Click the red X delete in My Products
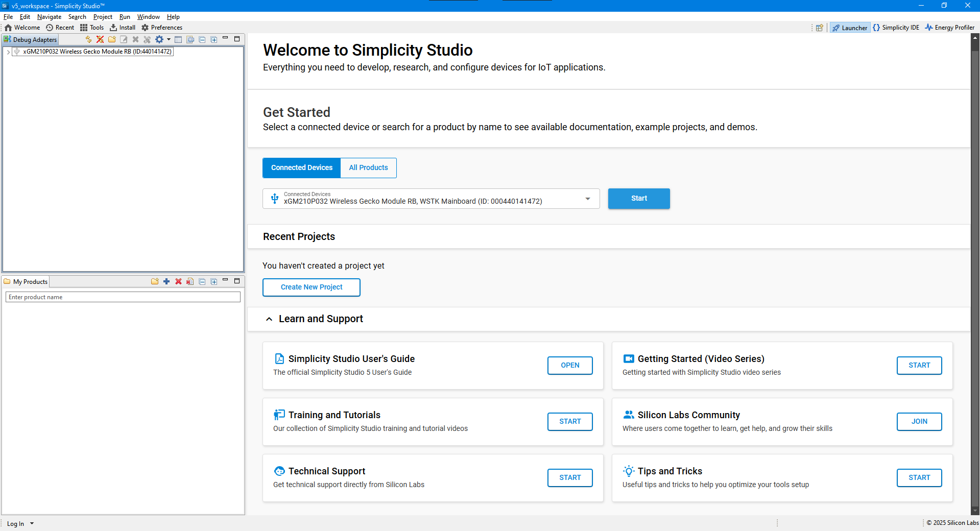The width and height of the screenshot is (980, 531). point(178,281)
